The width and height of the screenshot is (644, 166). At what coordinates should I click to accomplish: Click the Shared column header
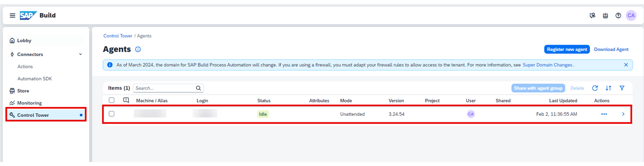[x=503, y=100]
